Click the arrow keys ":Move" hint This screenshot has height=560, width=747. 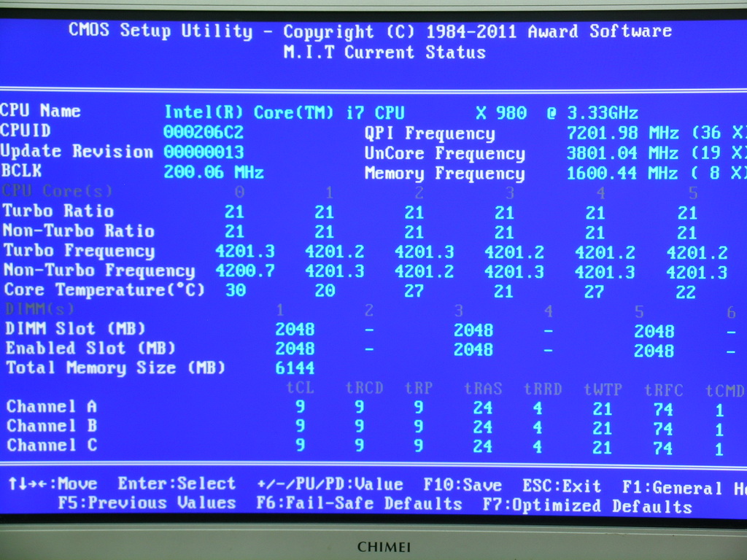pyautogui.click(x=53, y=484)
